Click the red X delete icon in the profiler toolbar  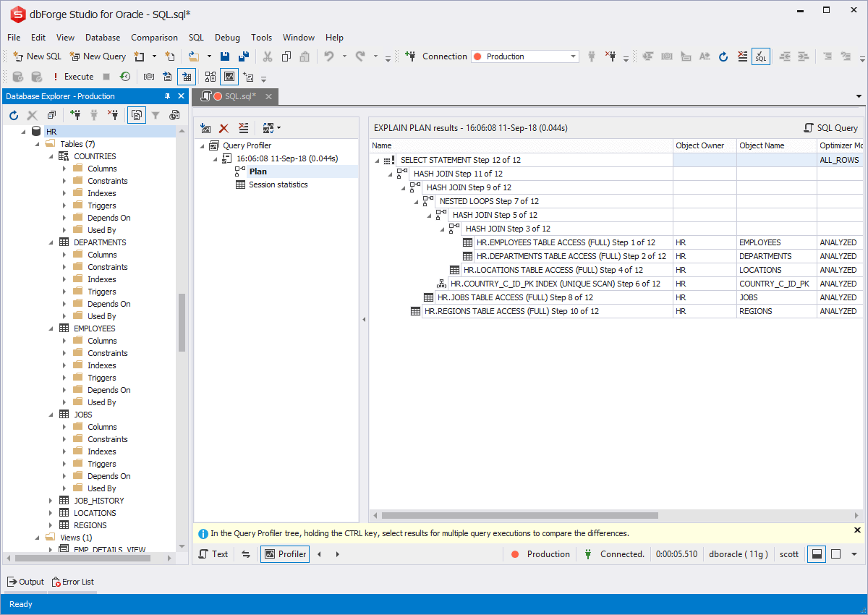[224, 128]
